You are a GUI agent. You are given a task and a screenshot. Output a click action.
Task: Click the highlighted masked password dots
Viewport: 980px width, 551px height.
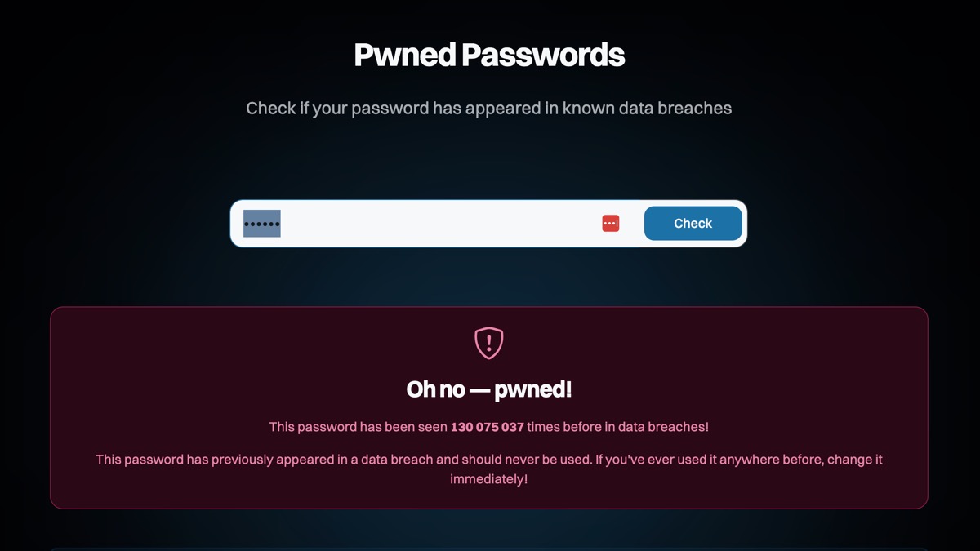click(262, 224)
